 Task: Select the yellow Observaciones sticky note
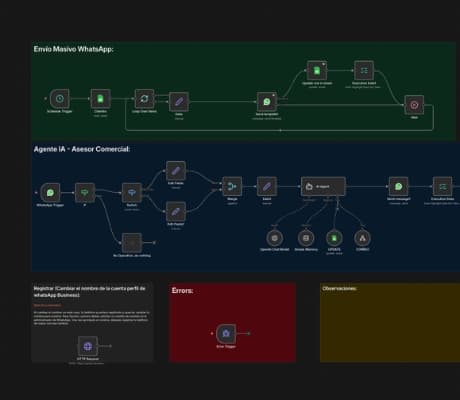pyautogui.click(x=390, y=322)
